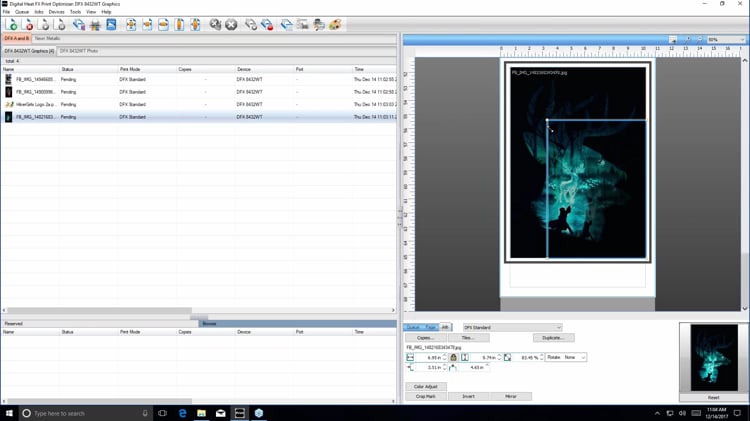Click the Mirror button

click(x=511, y=397)
